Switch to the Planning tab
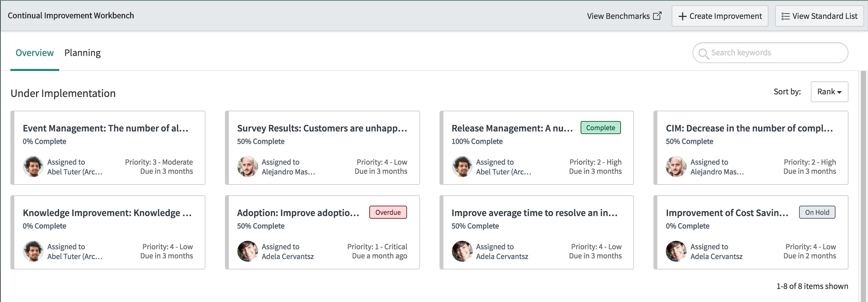 tap(83, 53)
